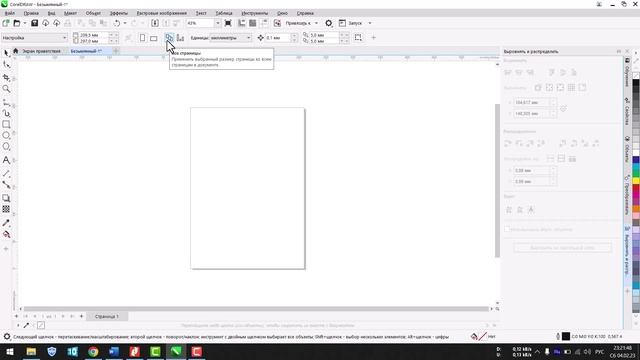Open the Bitmaps menu
This screenshot has width=640, height=360.
point(162,13)
